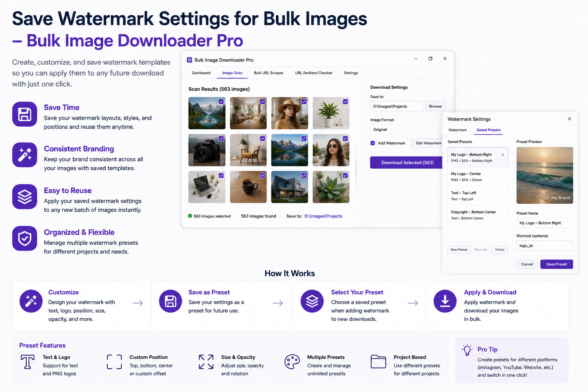
Task: Select the armchair with pendant lamp thumbnail
Action: click(x=248, y=150)
